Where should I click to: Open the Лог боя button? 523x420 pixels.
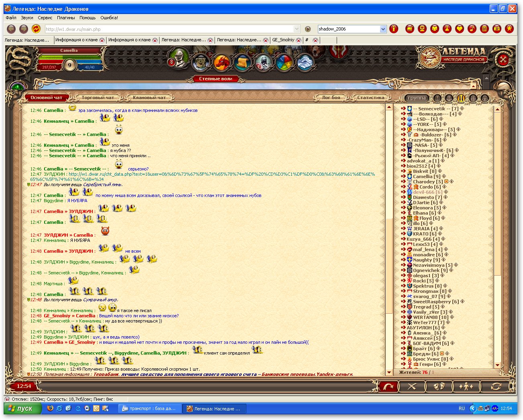coord(331,97)
